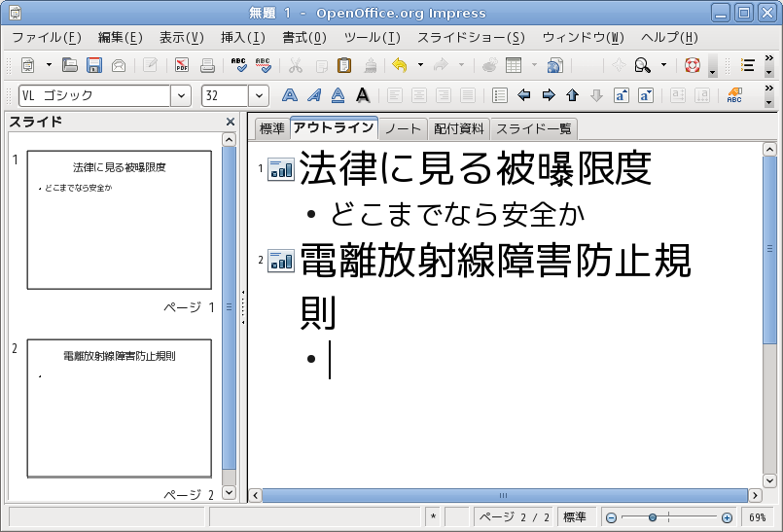The image size is (783, 532).
Task: Switch to the スライド一覧 tab
Action: click(533, 129)
